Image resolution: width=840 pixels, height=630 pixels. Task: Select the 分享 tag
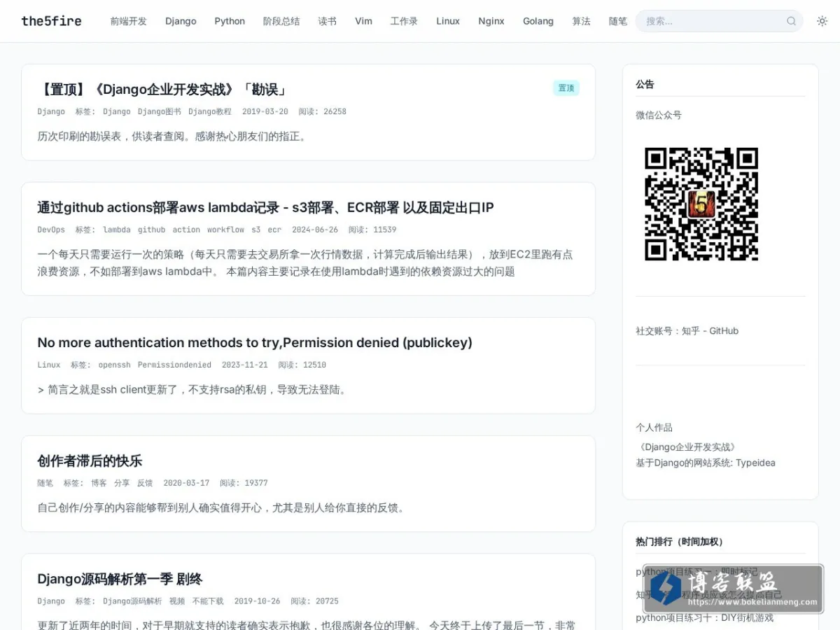pyautogui.click(x=122, y=483)
